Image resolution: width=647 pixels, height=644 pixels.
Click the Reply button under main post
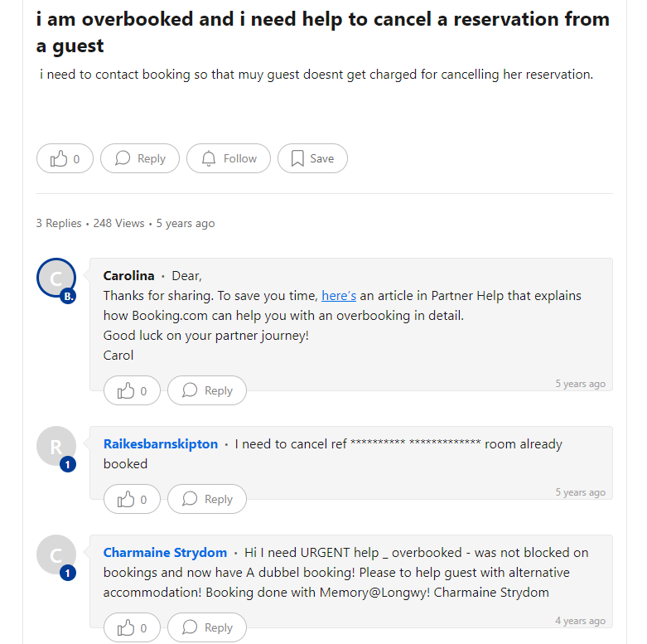[140, 158]
